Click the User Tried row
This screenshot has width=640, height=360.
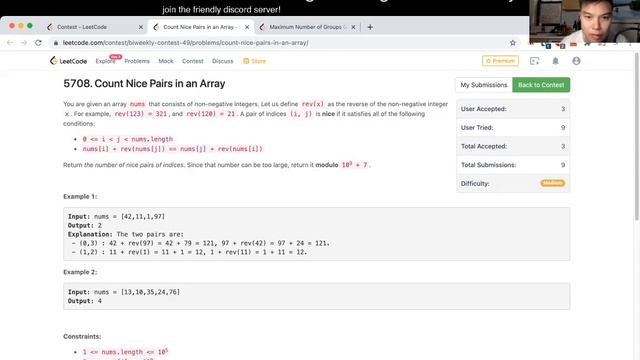[513, 128]
